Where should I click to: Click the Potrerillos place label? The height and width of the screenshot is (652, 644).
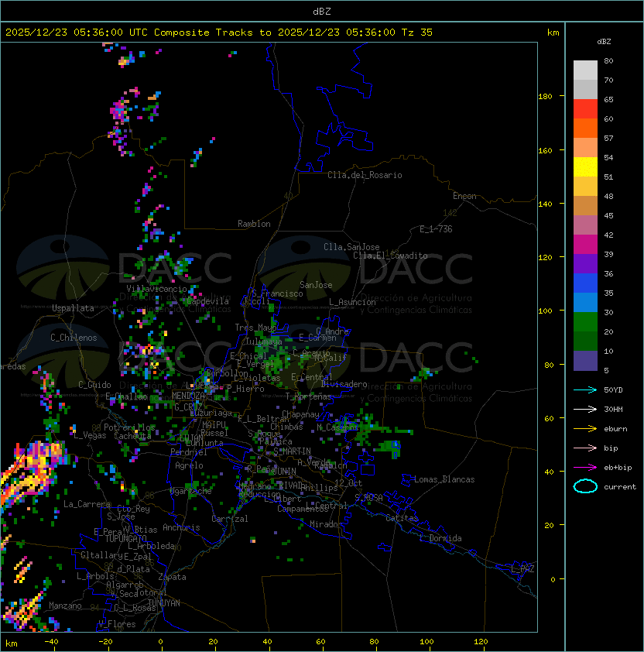[x=129, y=427]
